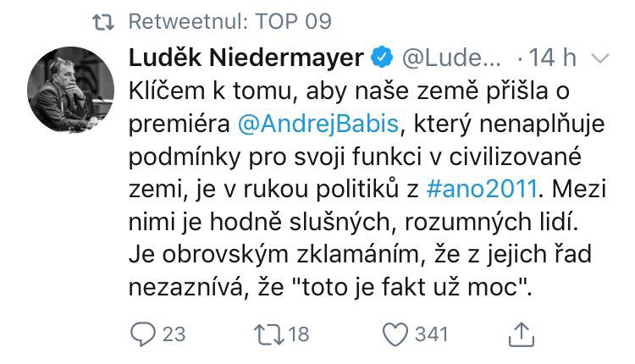Open the @AndrejBabis mention
635x364 pixels.
[318, 124]
